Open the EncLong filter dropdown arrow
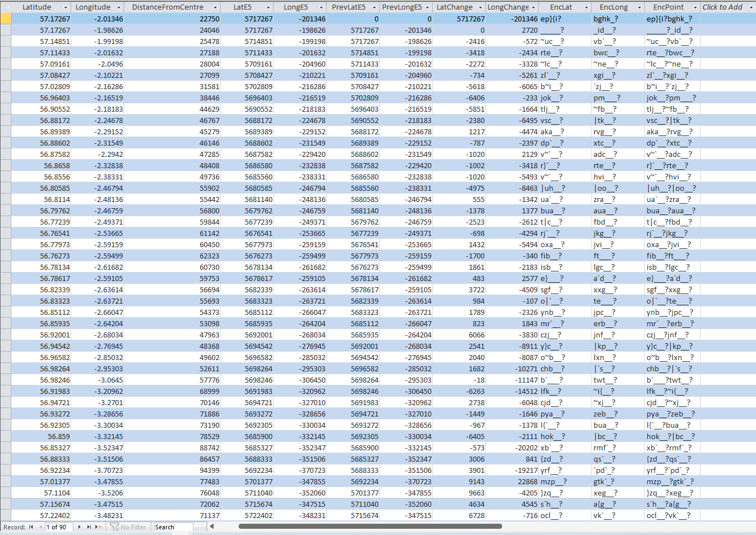The image size is (756, 535). pyautogui.click(x=640, y=7)
